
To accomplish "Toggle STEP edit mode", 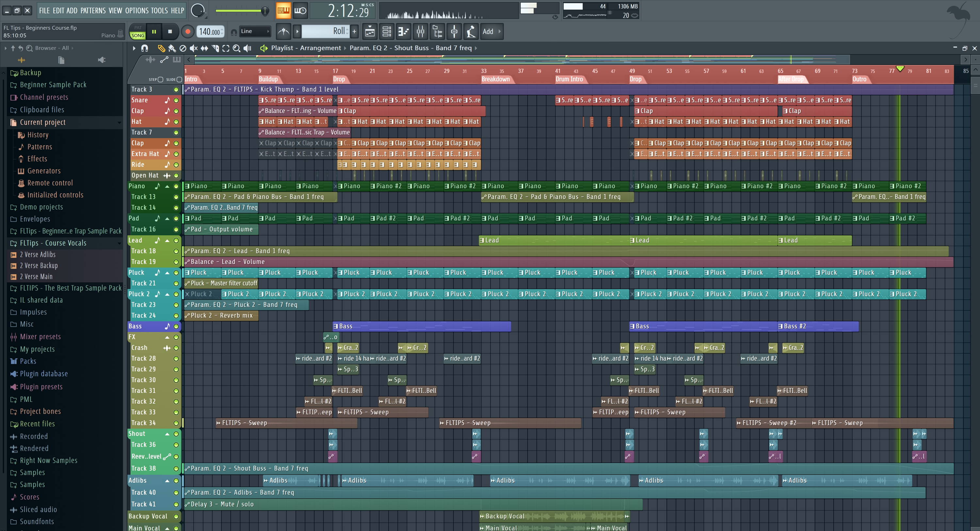I will click(x=160, y=79).
